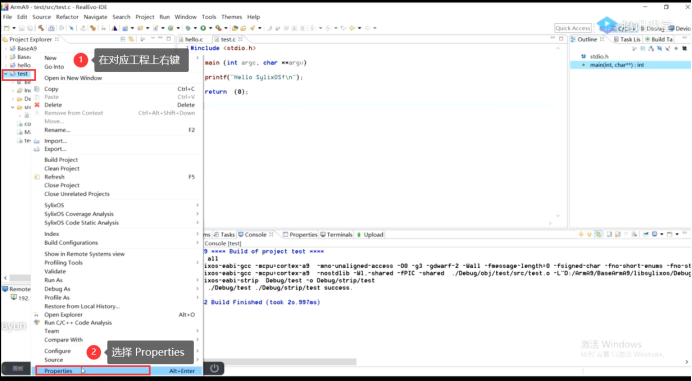Switch to the Upload tab
This screenshot has width=692, height=381.
pyautogui.click(x=370, y=234)
